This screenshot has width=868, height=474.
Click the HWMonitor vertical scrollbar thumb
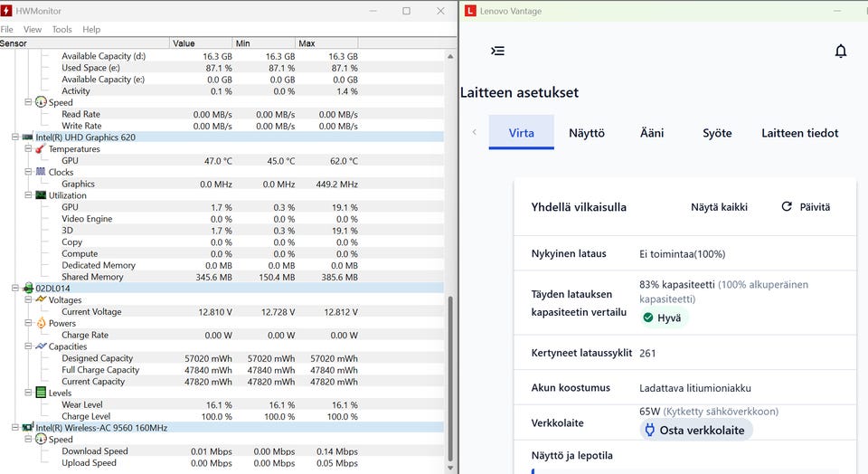[450, 379]
